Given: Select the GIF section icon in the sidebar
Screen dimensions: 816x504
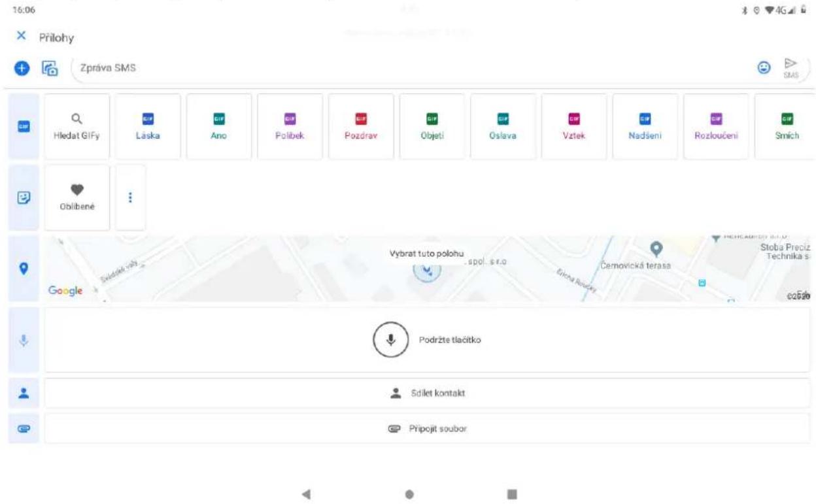Looking at the screenshot, I should tap(23, 126).
